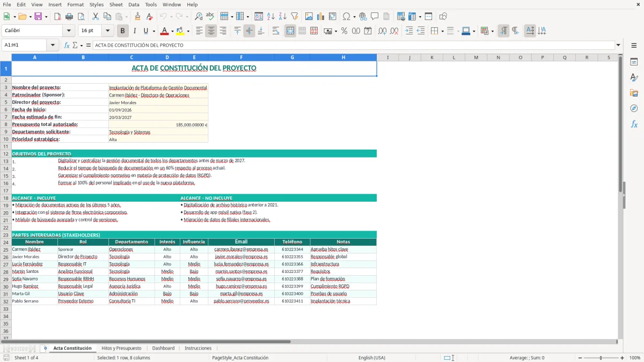Switch to the Instrucciones sheet tab

point(198,348)
